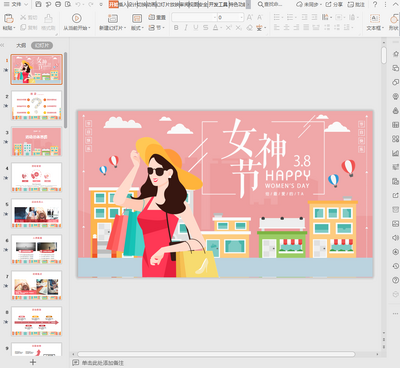The image size is (400, 368).
Task: Select the Developer Tools (开发工具) tab
Action: coord(218,4)
